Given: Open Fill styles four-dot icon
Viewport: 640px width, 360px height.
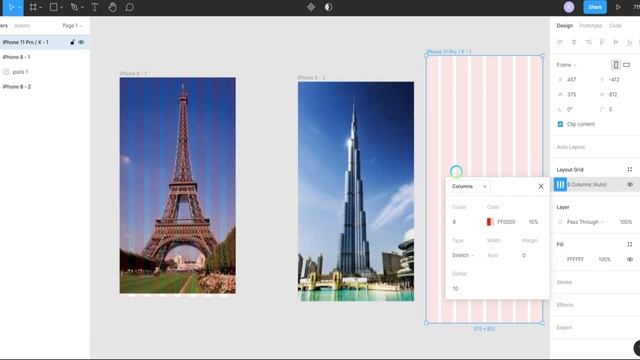Looking at the screenshot, I should coord(630,244).
